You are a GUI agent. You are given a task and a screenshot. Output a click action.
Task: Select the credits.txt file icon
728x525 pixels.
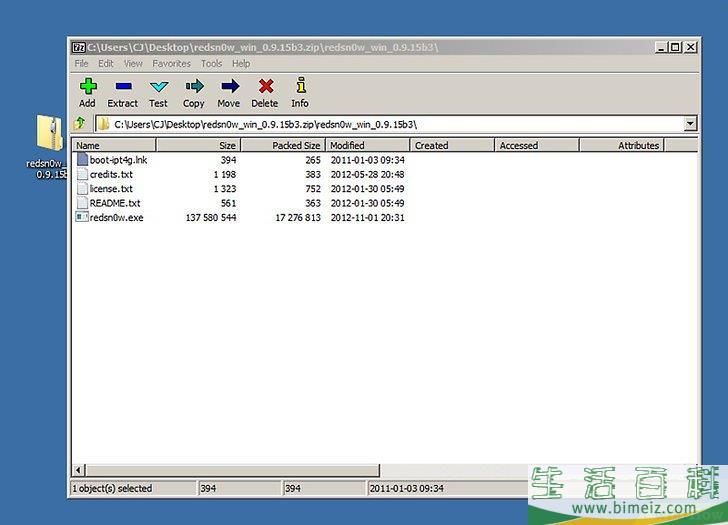(82, 174)
